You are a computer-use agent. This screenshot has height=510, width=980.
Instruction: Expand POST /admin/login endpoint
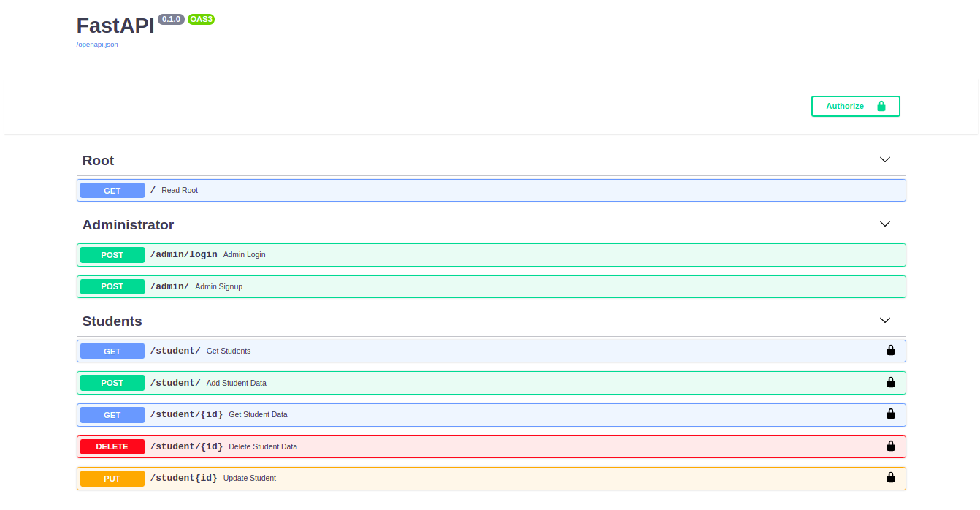coord(491,255)
